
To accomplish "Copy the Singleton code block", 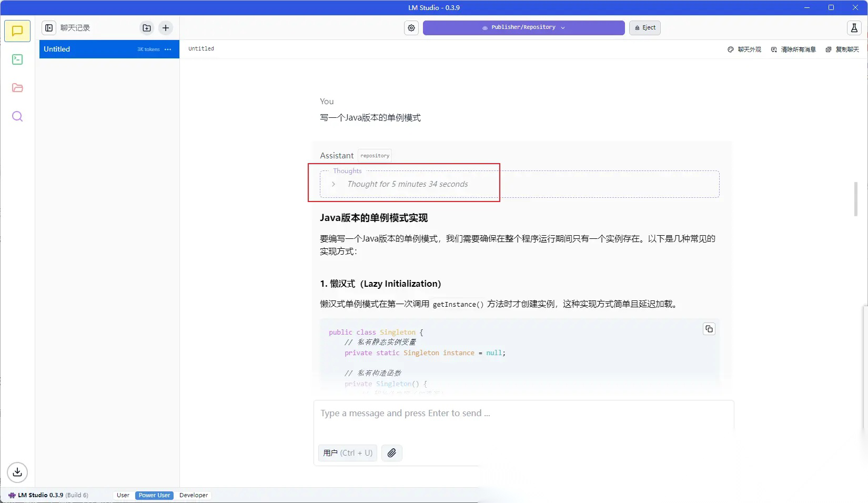I will [x=709, y=329].
